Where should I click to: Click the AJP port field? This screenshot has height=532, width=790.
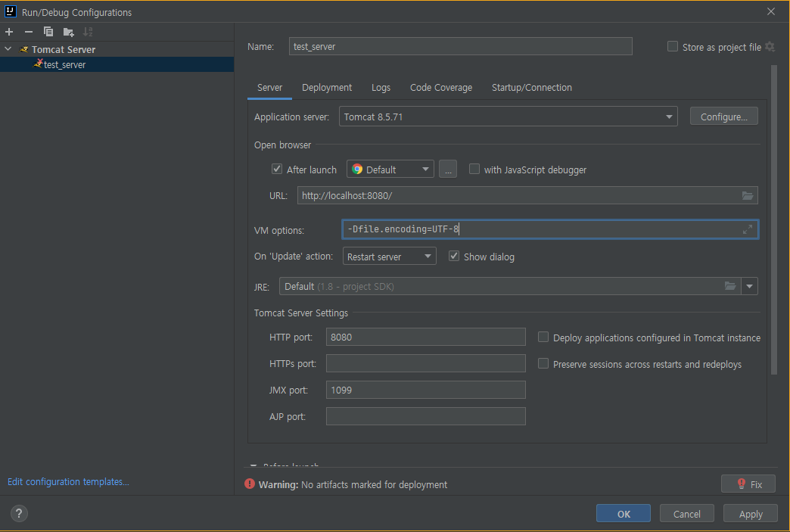[426, 416]
